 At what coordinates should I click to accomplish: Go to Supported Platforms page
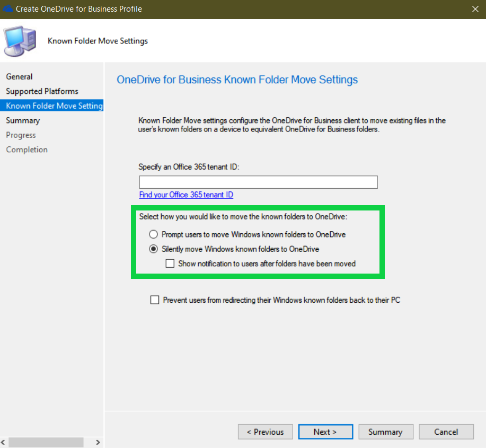click(42, 91)
